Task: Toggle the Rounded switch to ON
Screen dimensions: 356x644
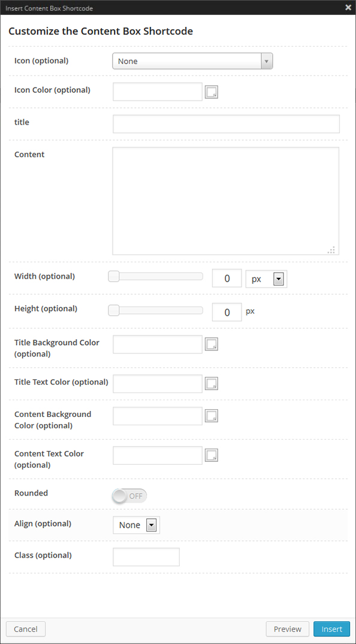Action: [x=129, y=496]
